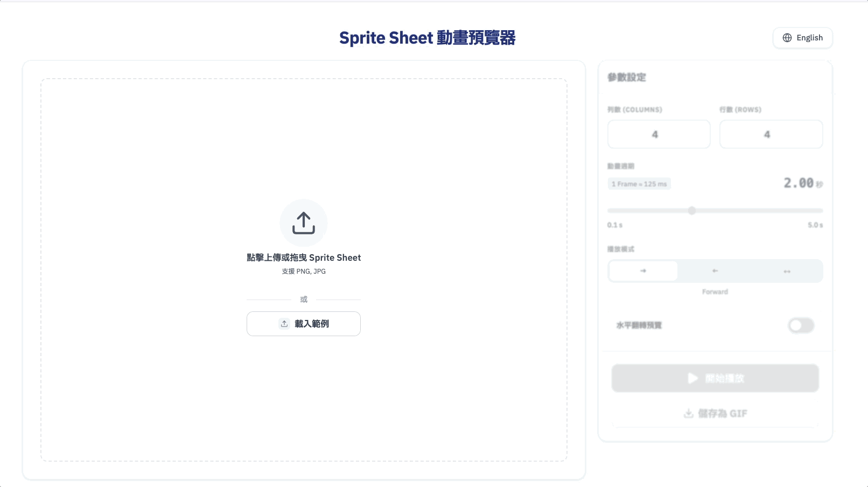This screenshot has height=487, width=868.
Task: Select the reverse arrow playback mode
Action: 715,271
